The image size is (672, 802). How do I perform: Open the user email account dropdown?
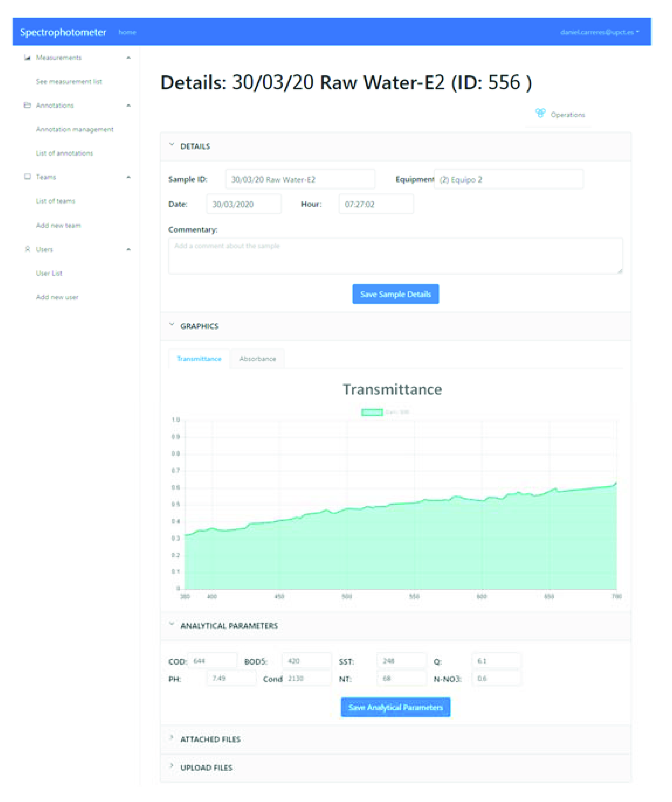[x=599, y=32]
